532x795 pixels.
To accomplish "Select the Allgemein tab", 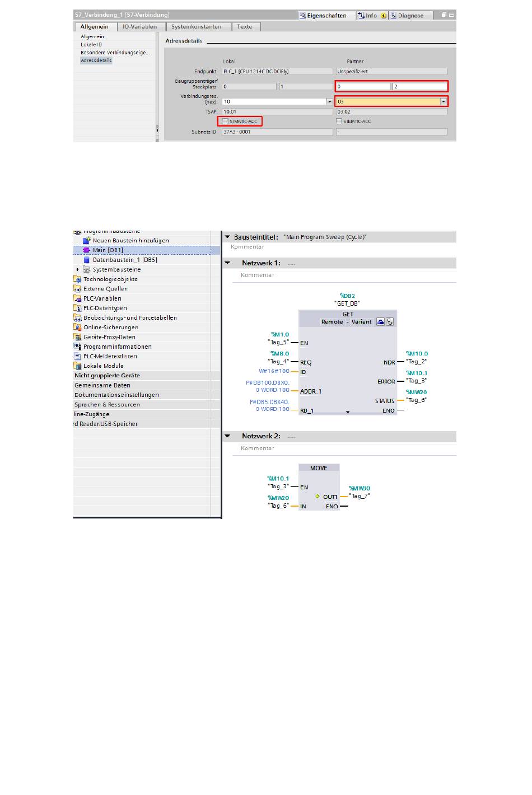I will click(x=95, y=26).
